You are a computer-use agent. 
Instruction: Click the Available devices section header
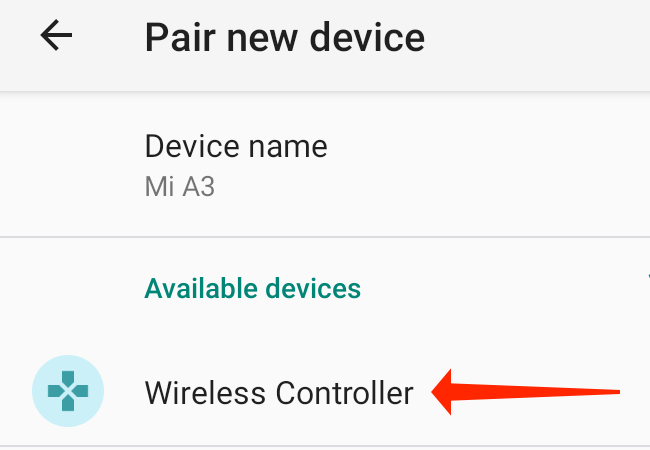coord(252,288)
